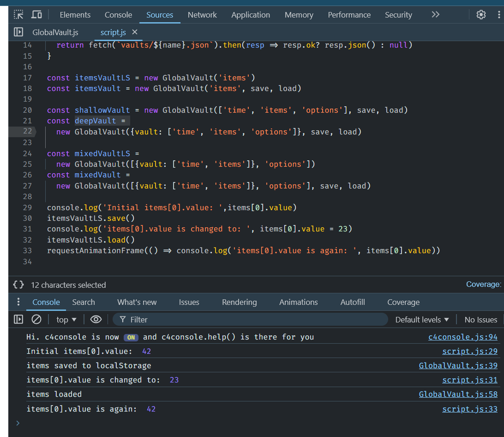Viewport: 504px width, 437px height.
Task: Click '12 characters selected' status text
Action: [68, 285]
